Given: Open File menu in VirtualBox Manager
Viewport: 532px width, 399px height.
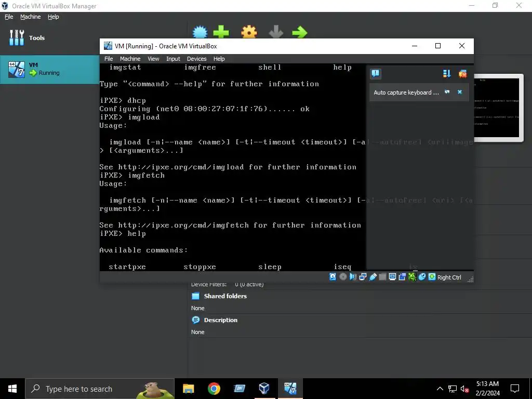Looking at the screenshot, I should 9,17.
